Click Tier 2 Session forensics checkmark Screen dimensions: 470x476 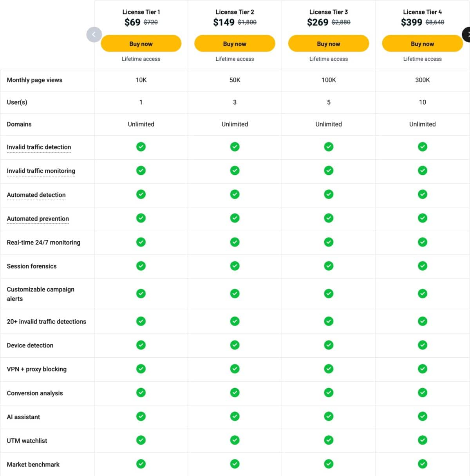(235, 266)
